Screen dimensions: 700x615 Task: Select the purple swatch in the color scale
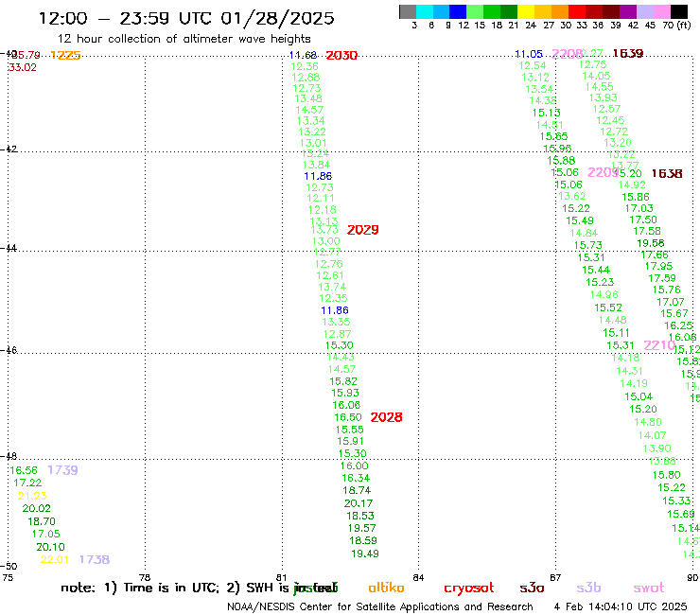(x=628, y=11)
